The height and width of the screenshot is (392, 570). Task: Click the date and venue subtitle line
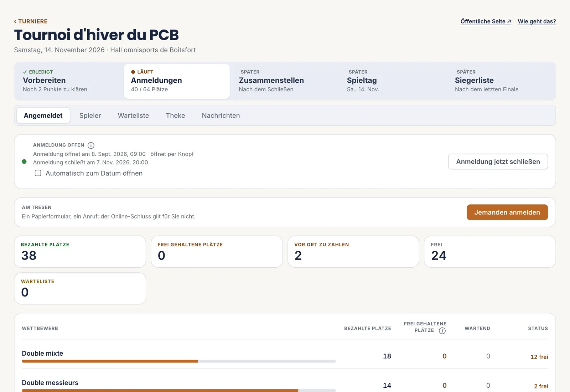pyautogui.click(x=105, y=50)
